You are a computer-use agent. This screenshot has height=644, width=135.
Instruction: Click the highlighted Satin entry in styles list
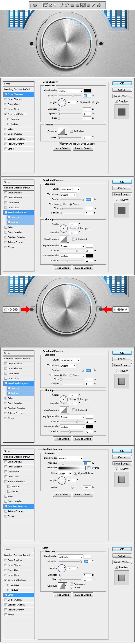19,595
